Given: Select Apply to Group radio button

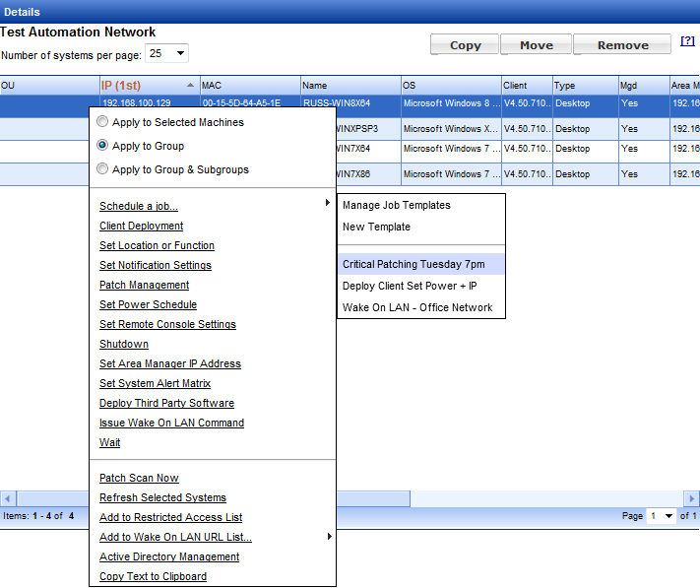Looking at the screenshot, I should click(102, 146).
